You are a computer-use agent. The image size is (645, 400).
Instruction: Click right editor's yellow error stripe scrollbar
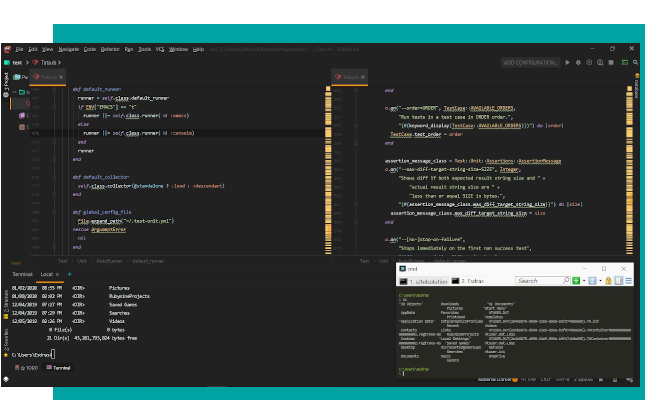coord(629,170)
